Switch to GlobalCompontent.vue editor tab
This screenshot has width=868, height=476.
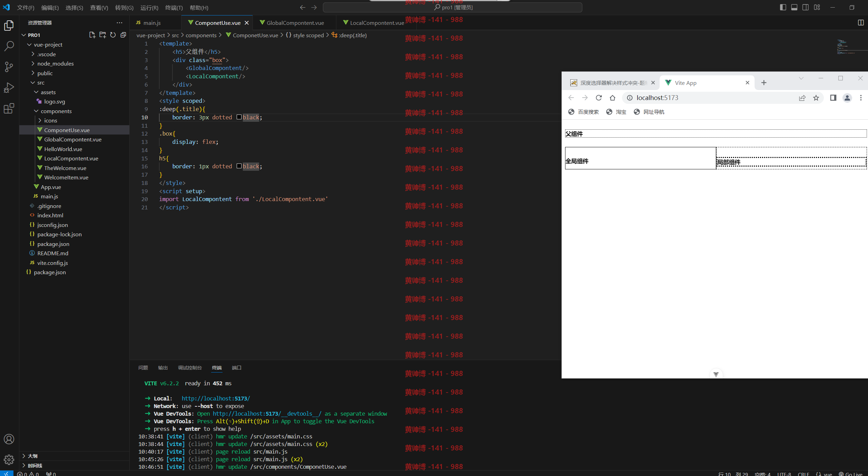[295, 23]
